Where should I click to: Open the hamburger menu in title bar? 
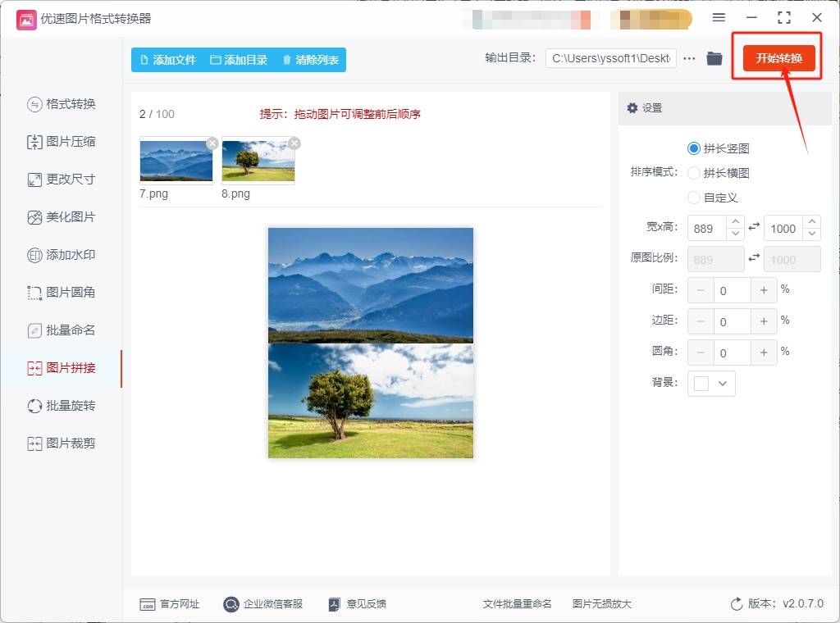(719, 18)
